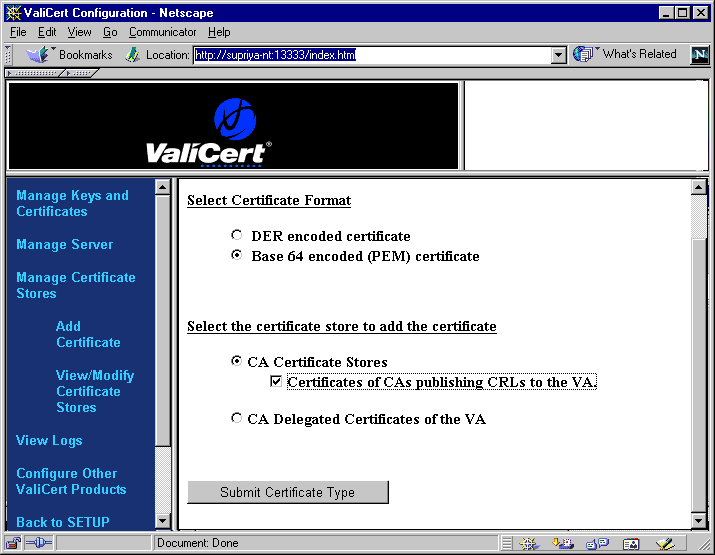Click the sidebar scroll down arrow
Viewport: 715px width, 555px height.
click(x=163, y=520)
